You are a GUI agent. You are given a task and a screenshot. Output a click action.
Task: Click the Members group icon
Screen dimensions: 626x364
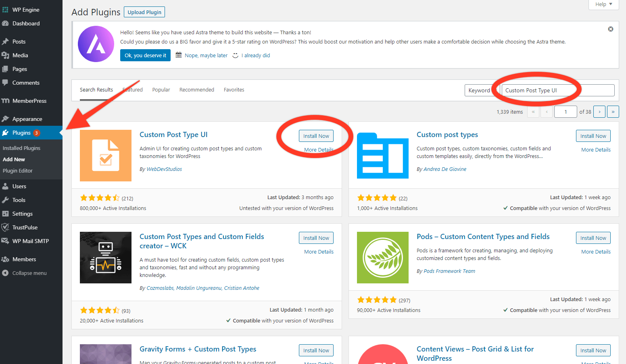pyautogui.click(x=5, y=259)
